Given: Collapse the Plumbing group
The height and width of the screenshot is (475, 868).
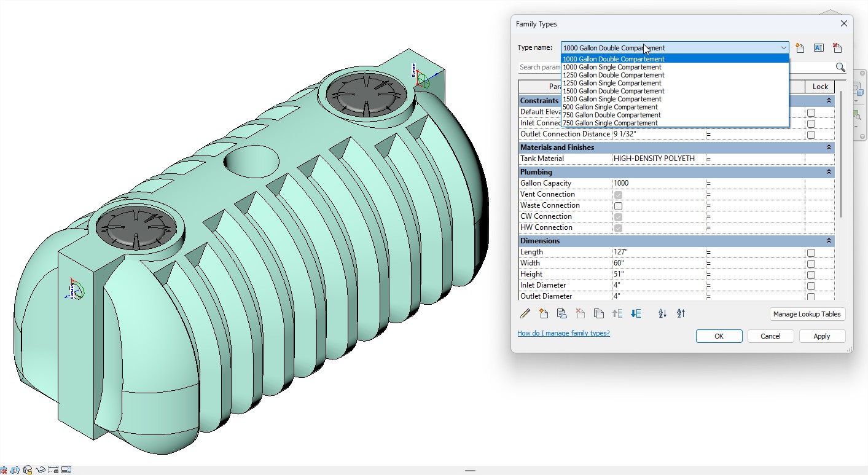Looking at the screenshot, I should click(x=829, y=172).
